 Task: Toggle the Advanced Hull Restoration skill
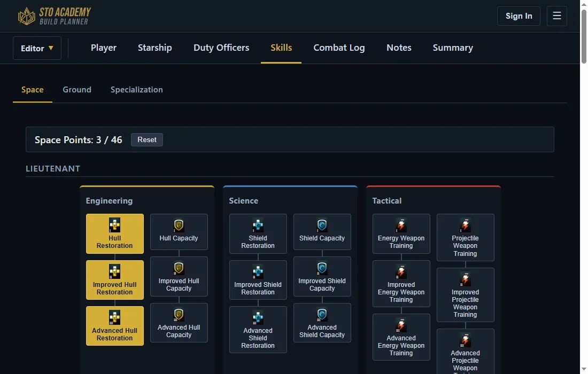115,326
